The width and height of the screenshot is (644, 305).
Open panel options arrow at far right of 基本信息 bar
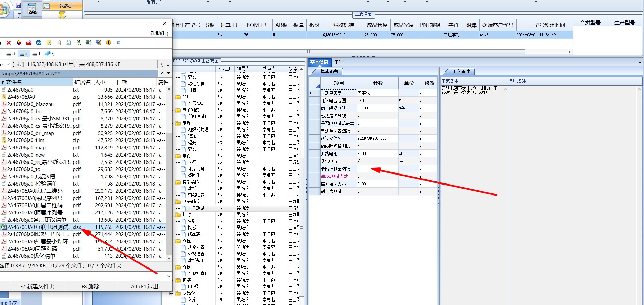(x=640, y=62)
